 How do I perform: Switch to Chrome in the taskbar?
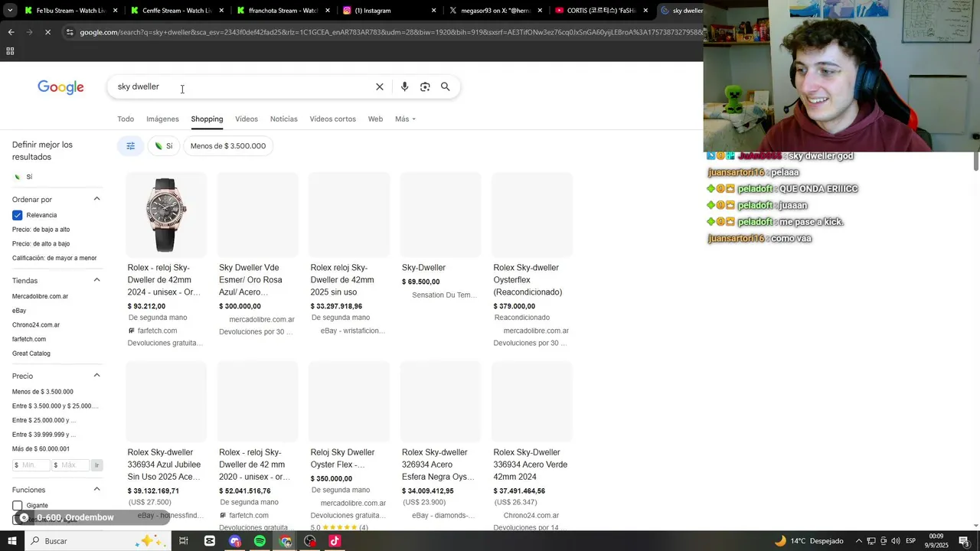285,541
